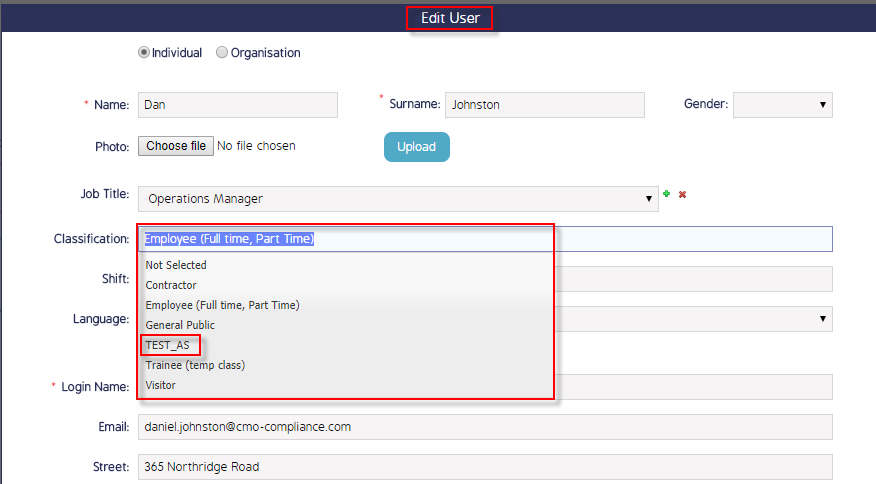876x484 pixels.
Task: Open the Job Title dropdown showing Operations Manager
Action: pos(398,199)
